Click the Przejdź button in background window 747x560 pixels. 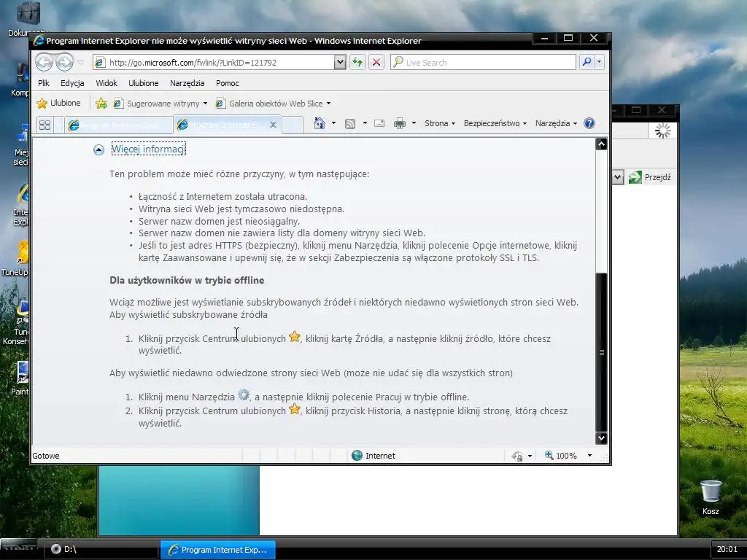(650, 177)
